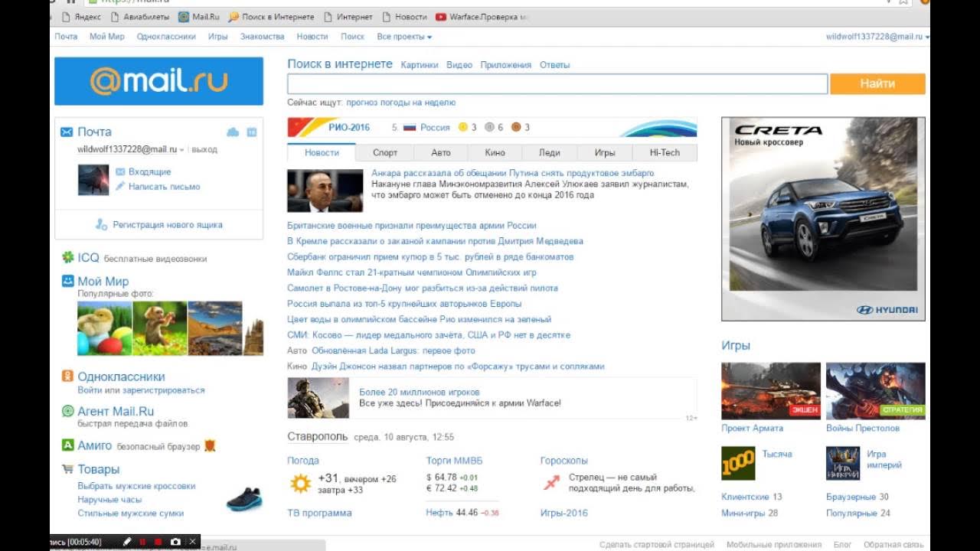980x551 pixels.
Task: Click the Hyundai Creta advertisement banner
Action: pos(823,218)
